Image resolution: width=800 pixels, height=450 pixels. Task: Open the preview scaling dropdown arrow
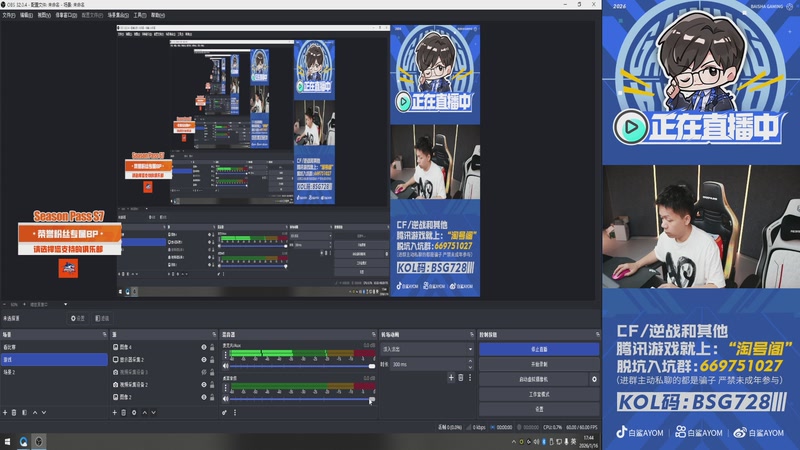(65, 305)
